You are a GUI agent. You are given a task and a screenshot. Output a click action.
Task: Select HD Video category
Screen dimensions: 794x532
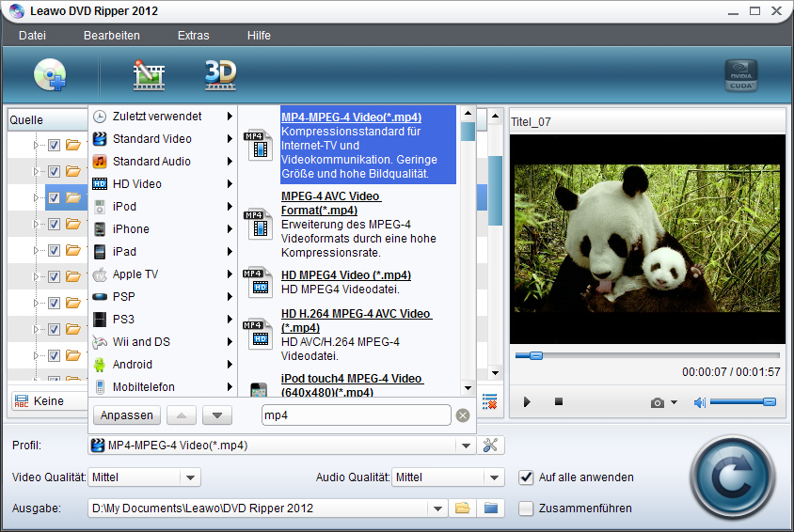(137, 184)
